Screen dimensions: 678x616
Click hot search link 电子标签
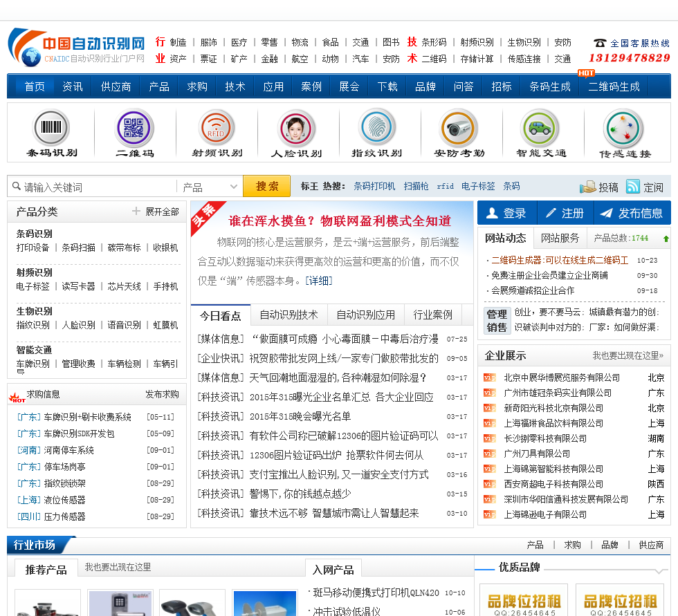click(x=478, y=186)
